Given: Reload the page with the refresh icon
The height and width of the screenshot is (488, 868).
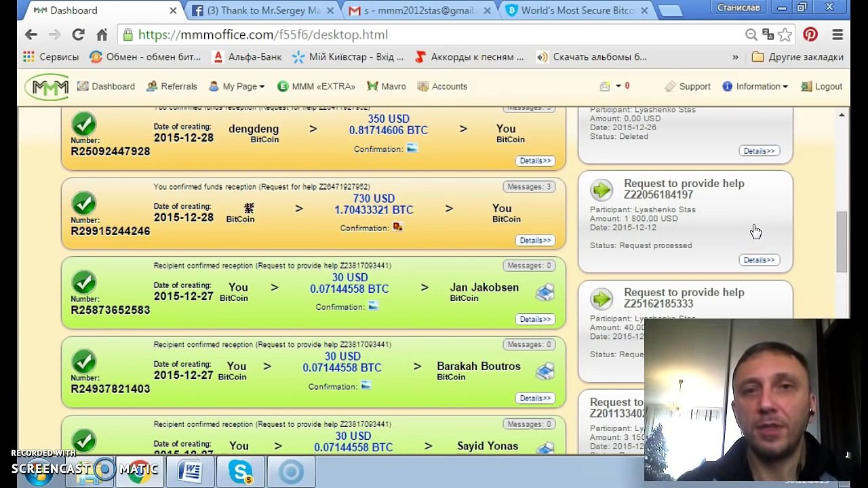Looking at the screenshot, I should pyautogui.click(x=78, y=35).
